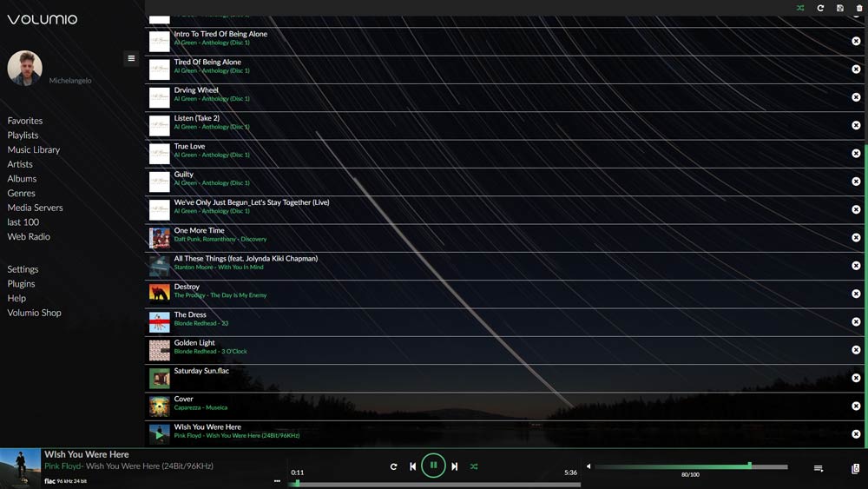Go to Web Radio in the sidebar
Image resolution: width=868 pixels, height=489 pixels.
tap(29, 236)
